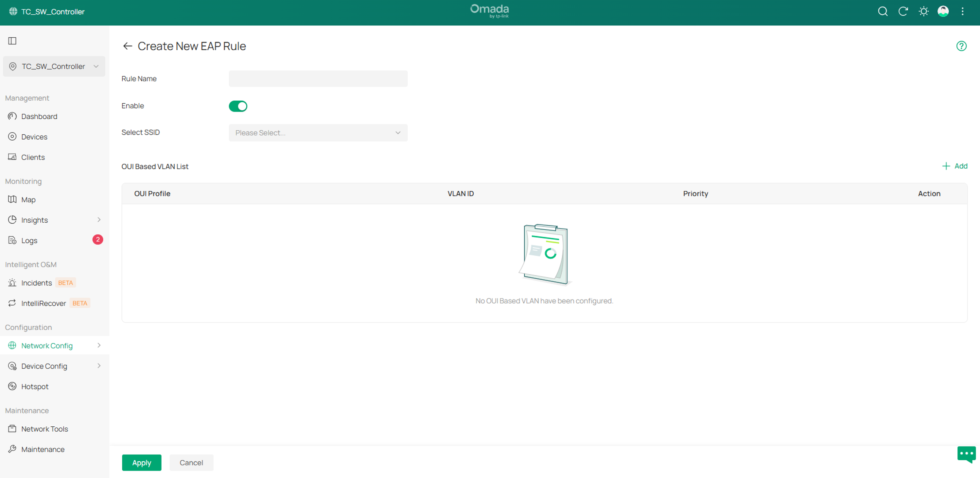Go to the IntelliRecover sidebar item
The image size is (980, 478).
(x=54, y=303)
